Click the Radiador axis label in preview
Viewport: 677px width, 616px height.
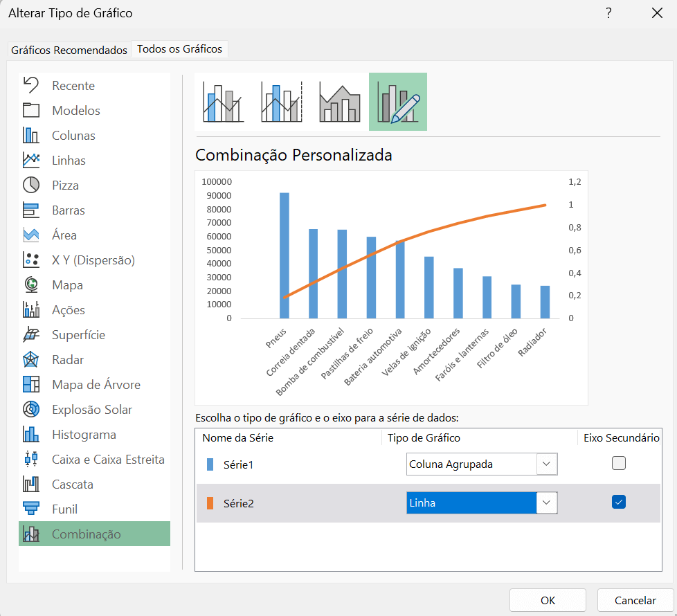532,342
